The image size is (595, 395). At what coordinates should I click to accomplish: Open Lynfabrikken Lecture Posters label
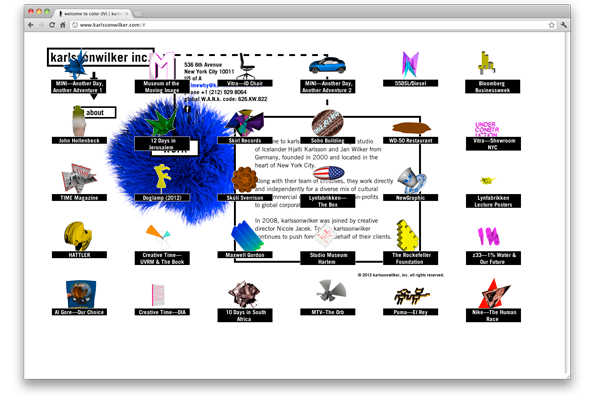pos(493,201)
